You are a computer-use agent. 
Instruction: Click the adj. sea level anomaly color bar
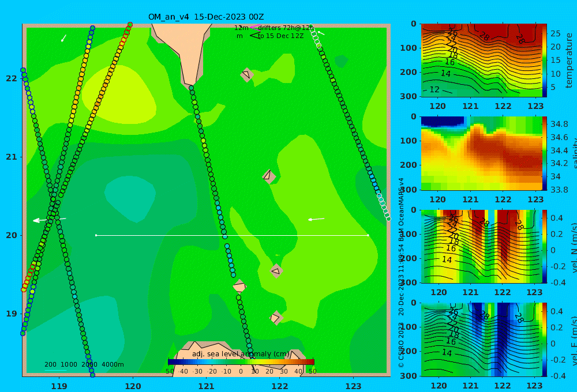(x=241, y=362)
